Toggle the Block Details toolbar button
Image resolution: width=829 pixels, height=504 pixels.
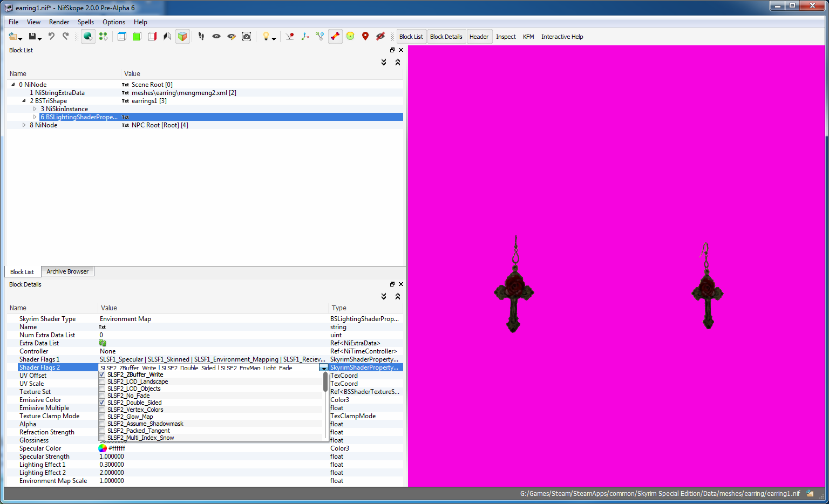pyautogui.click(x=446, y=37)
